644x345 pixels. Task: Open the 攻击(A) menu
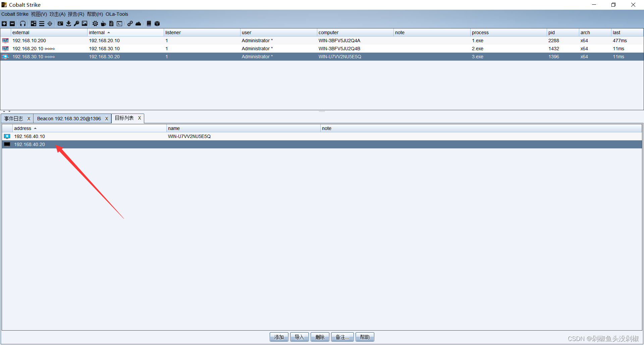57,14
